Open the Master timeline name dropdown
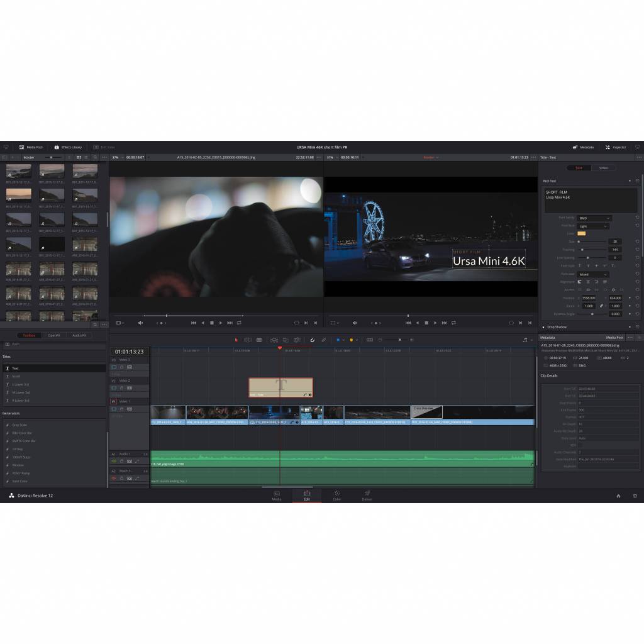The width and height of the screenshot is (644, 644). point(431,157)
